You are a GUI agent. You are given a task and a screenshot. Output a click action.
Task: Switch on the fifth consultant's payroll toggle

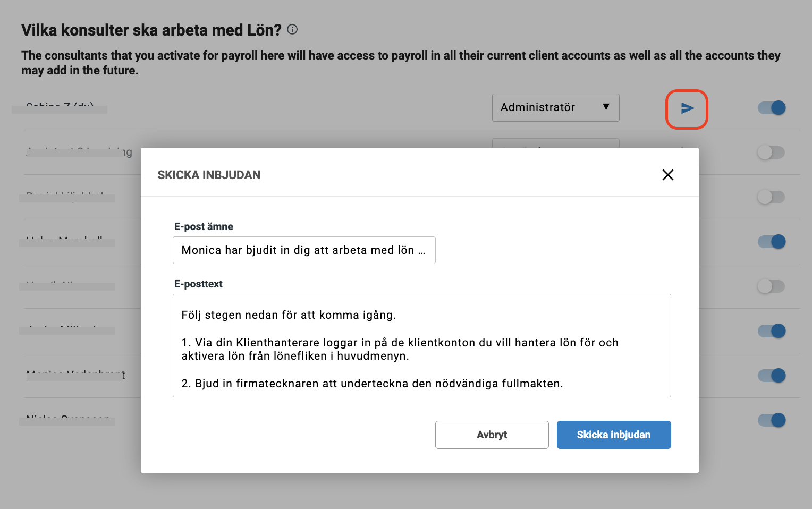click(x=772, y=286)
